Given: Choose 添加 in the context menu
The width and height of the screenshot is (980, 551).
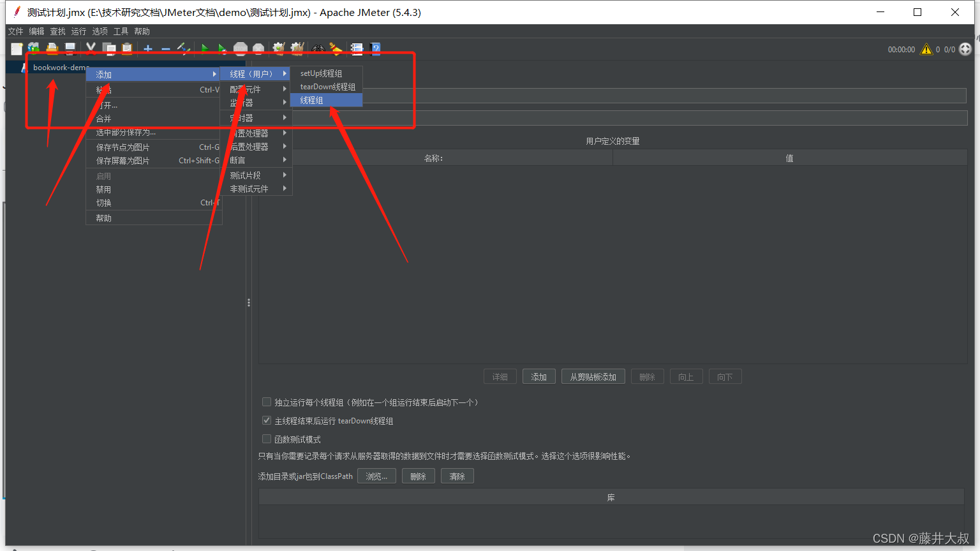Looking at the screenshot, I should (154, 75).
